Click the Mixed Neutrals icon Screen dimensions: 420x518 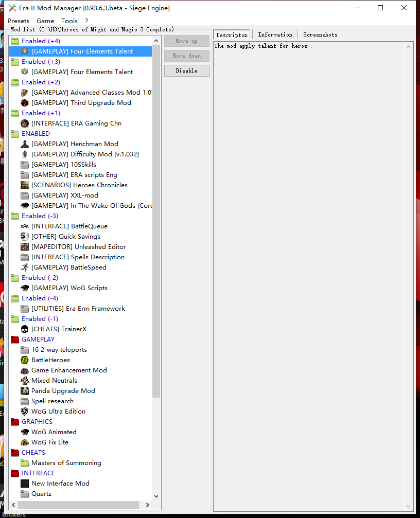(x=25, y=381)
